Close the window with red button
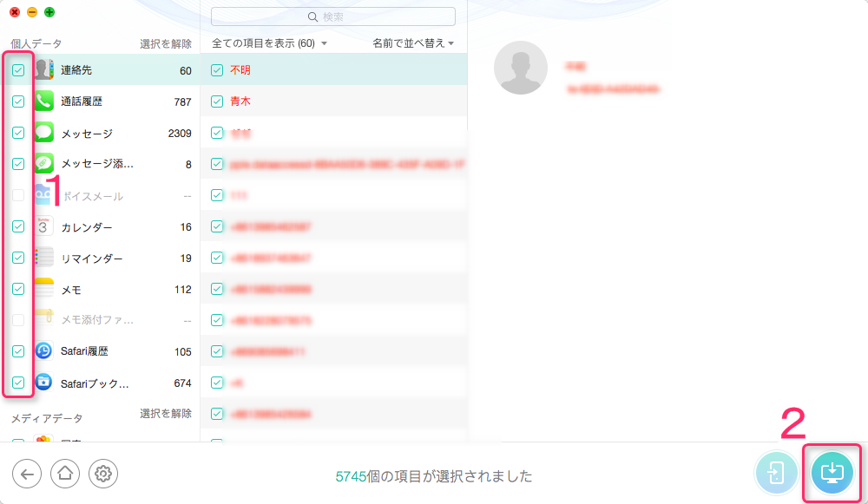This screenshot has width=868, height=504. [x=15, y=12]
